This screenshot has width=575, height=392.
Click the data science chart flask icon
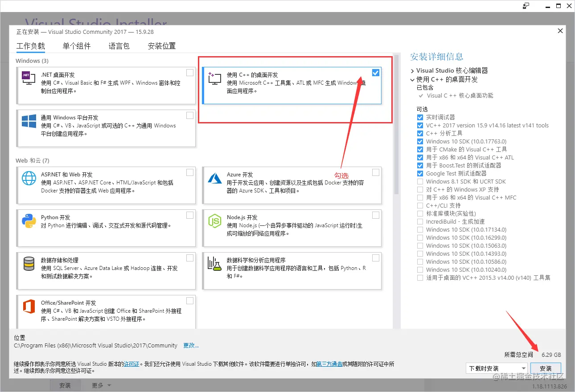[x=214, y=264]
